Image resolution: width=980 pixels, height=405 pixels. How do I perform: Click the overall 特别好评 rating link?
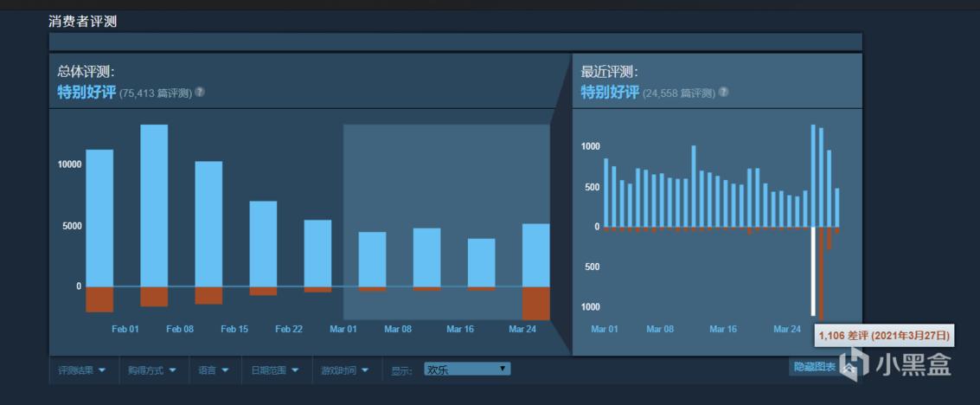tap(86, 92)
